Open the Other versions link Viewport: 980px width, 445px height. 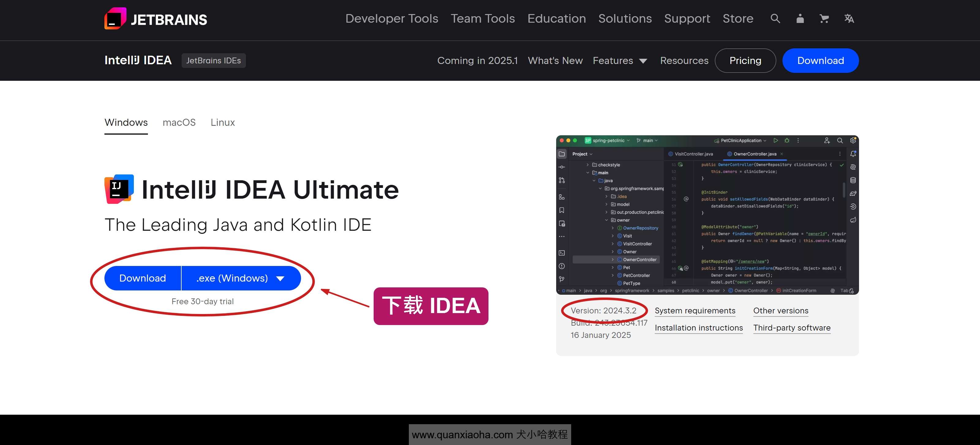pyautogui.click(x=781, y=311)
